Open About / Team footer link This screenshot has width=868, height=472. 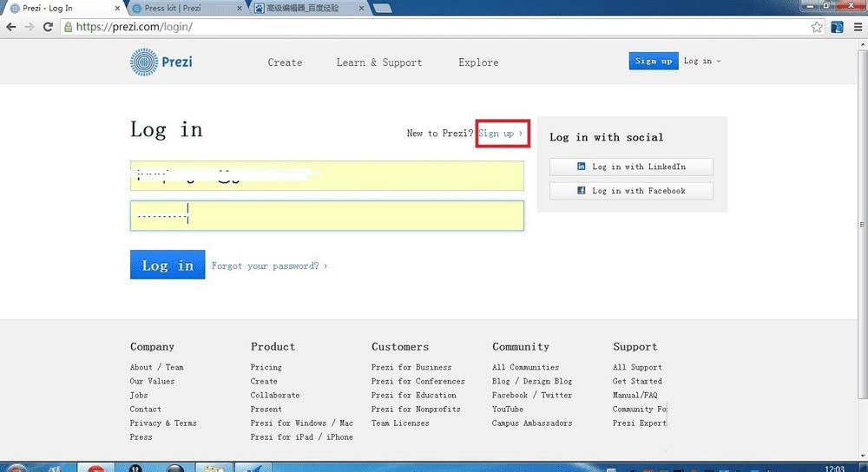coord(156,367)
